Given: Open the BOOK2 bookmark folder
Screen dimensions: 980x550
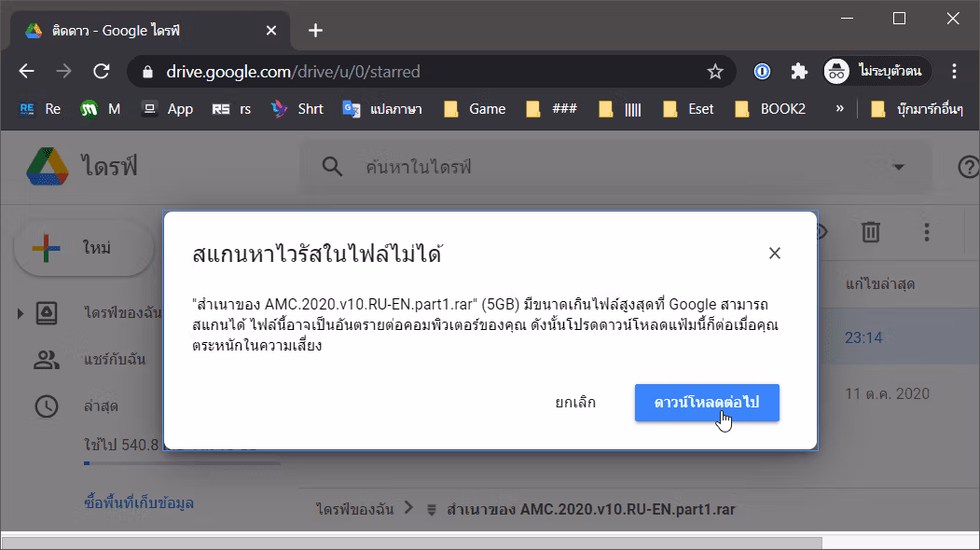Looking at the screenshot, I should tap(770, 109).
